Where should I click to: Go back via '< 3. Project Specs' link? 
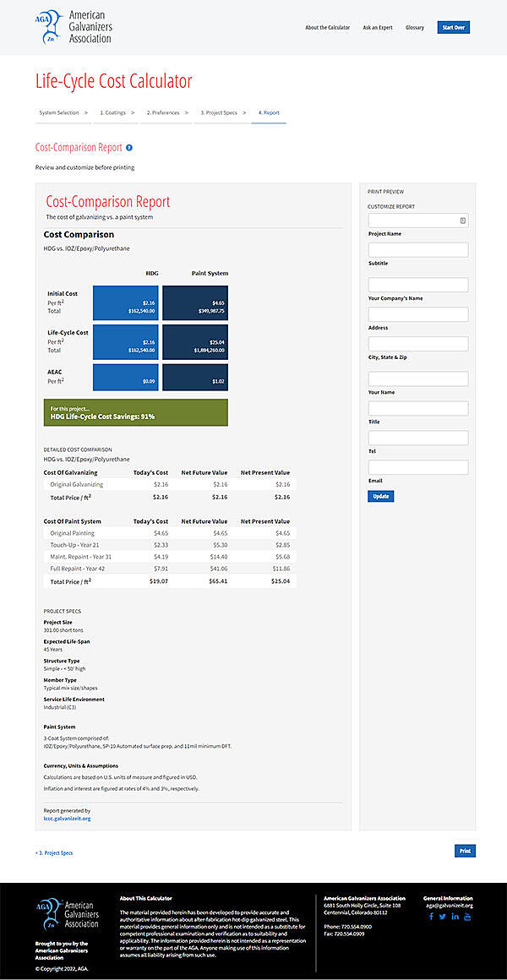54,852
